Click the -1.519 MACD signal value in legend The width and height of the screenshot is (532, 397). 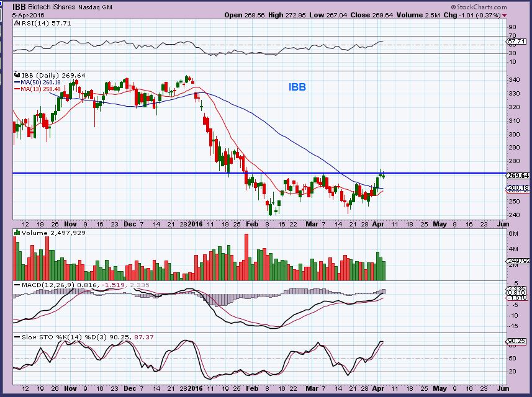click(113, 285)
